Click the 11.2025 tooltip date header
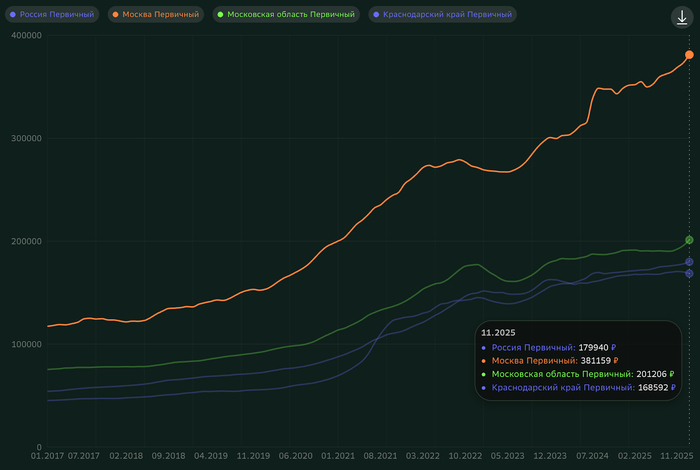 tap(497, 331)
